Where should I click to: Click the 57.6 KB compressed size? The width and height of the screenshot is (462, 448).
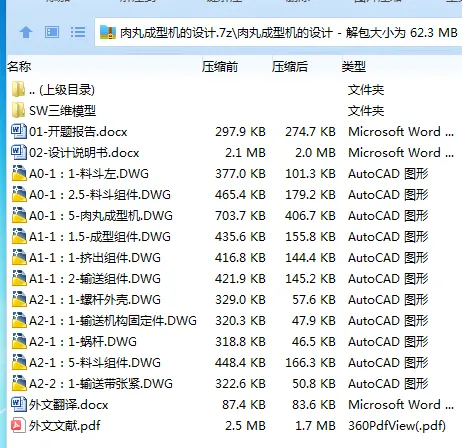(x=314, y=300)
